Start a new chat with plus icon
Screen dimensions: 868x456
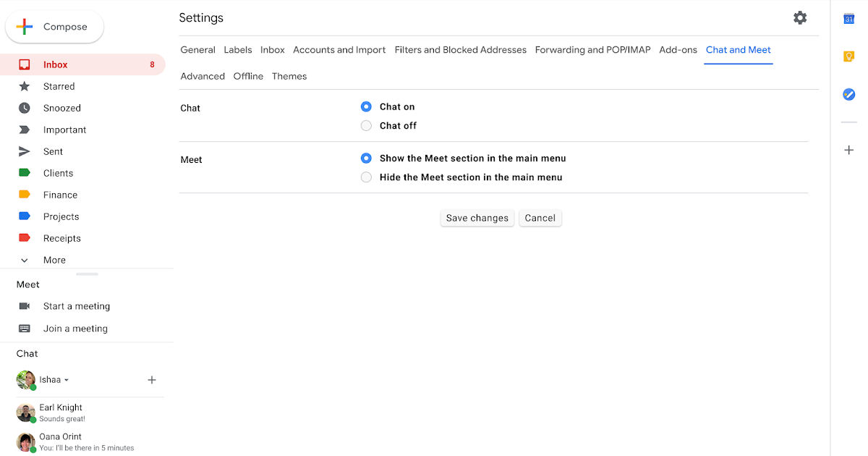click(x=152, y=380)
